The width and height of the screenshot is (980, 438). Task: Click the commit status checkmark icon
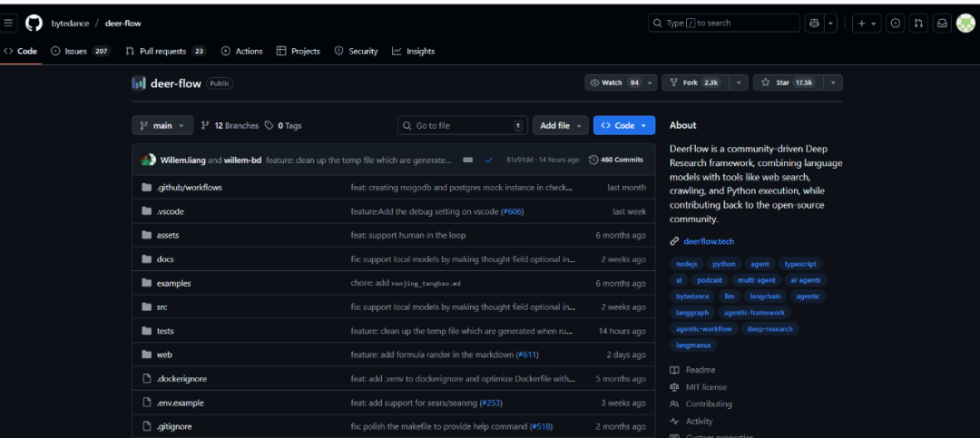pos(489,160)
